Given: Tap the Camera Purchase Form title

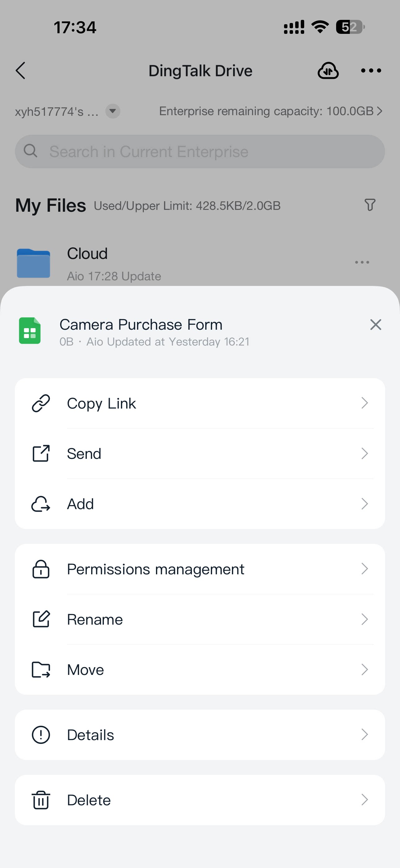Looking at the screenshot, I should click(141, 324).
